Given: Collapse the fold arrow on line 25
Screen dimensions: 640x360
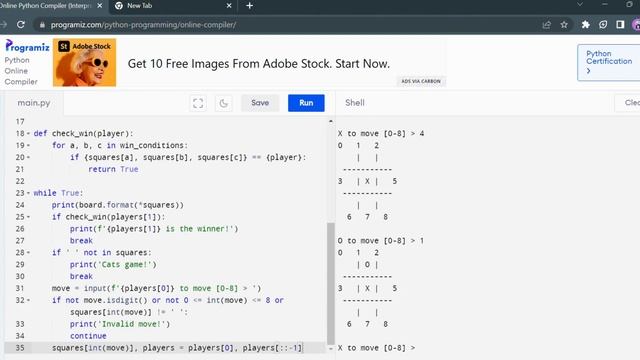Looking at the screenshot, I should point(28,217).
